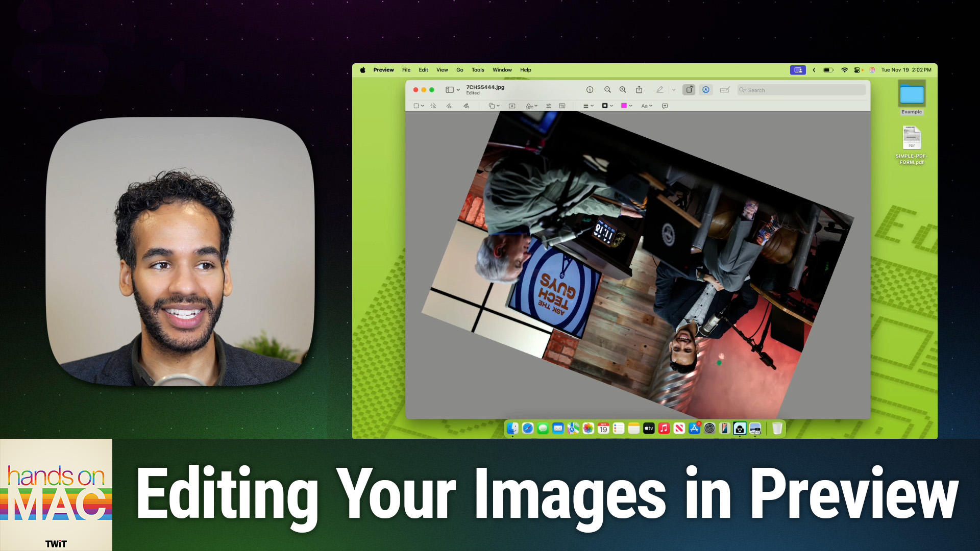This screenshot has height=551, width=980.
Task: Select the Sketch pen tool
Action: pyautogui.click(x=449, y=106)
